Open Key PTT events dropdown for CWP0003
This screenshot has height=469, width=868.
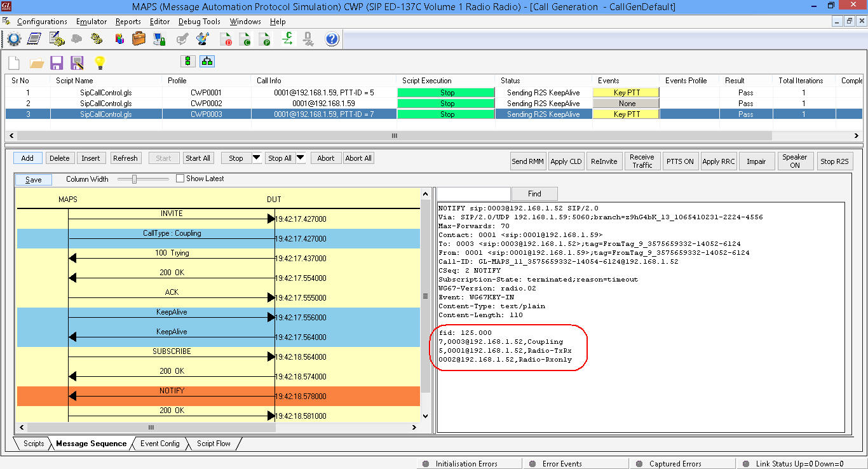click(627, 114)
